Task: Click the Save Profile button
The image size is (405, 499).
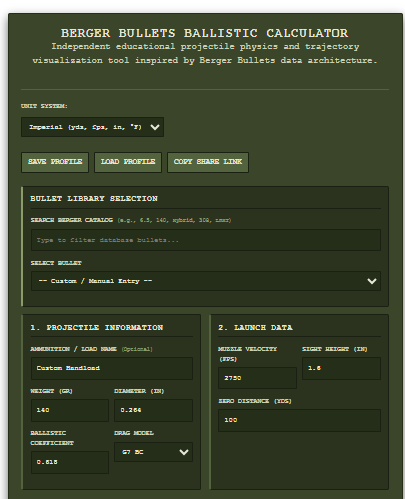Action: tap(55, 162)
